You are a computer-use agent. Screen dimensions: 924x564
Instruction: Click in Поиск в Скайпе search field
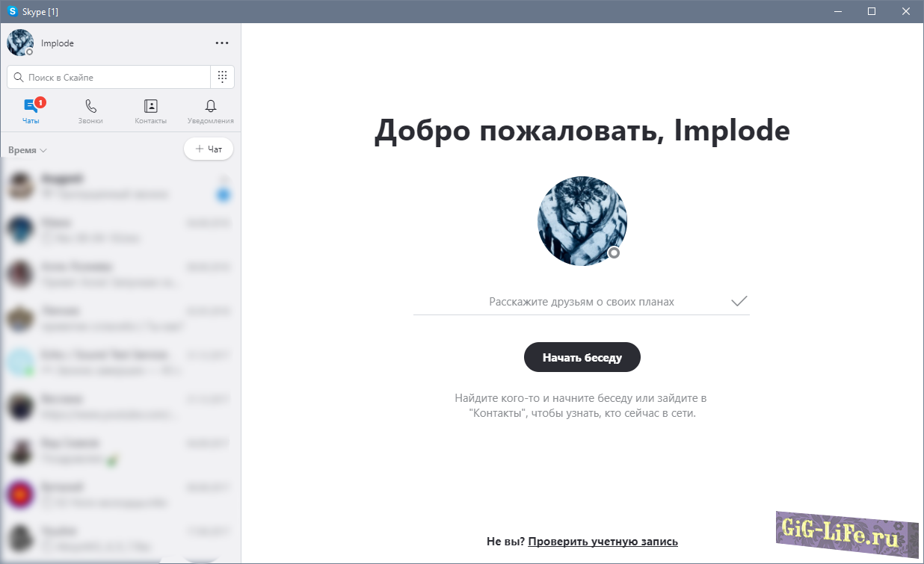click(x=112, y=77)
